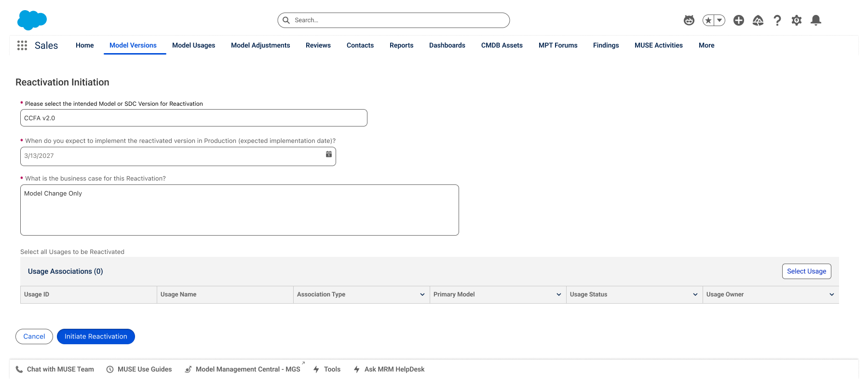The width and height of the screenshot is (868, 379).
Task: Open the Trailhead guidance icon
Action: (758, 20)
